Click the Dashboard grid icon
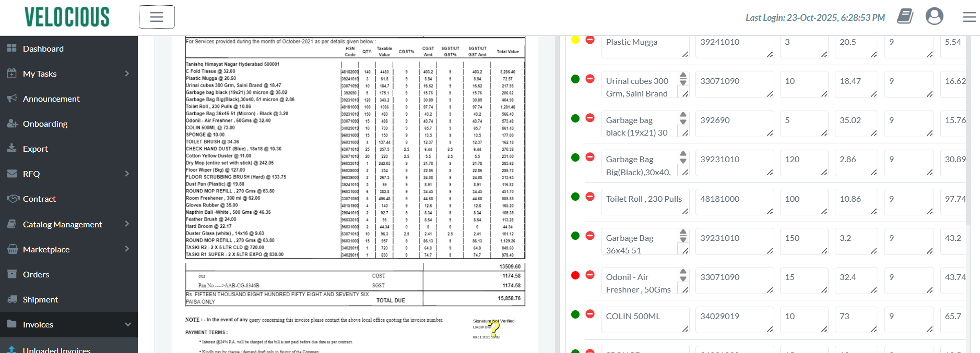Image resolution: width=980 pixels, height=353 pixels. (12, 48)
